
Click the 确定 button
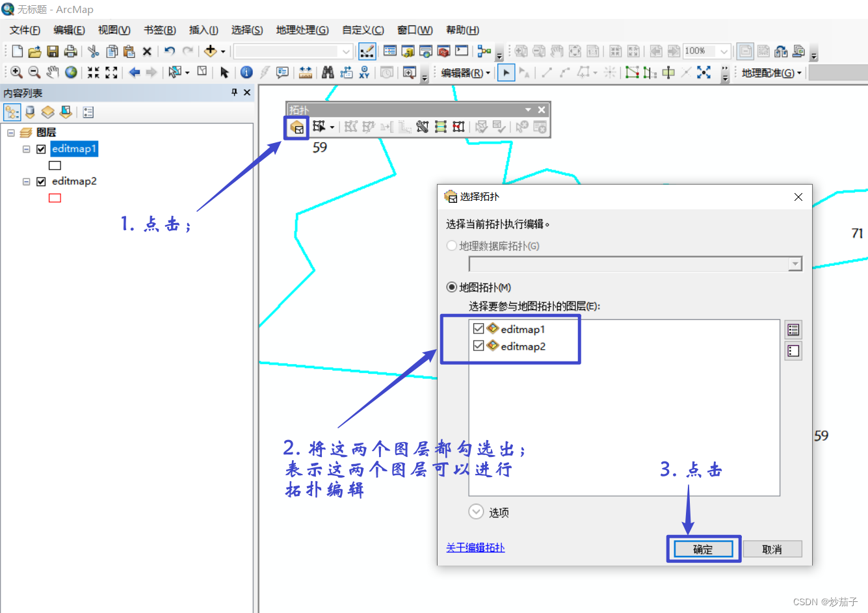pyautogui.click(x=704, y=549)
